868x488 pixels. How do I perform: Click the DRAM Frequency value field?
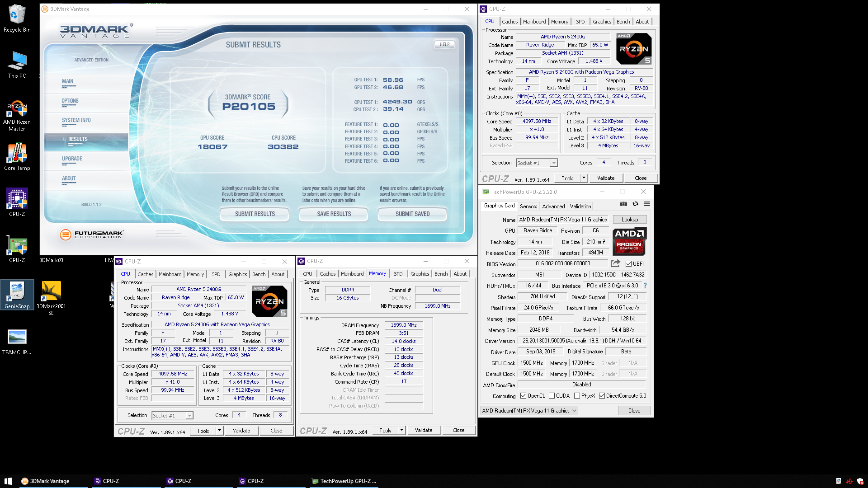(404, 325)
